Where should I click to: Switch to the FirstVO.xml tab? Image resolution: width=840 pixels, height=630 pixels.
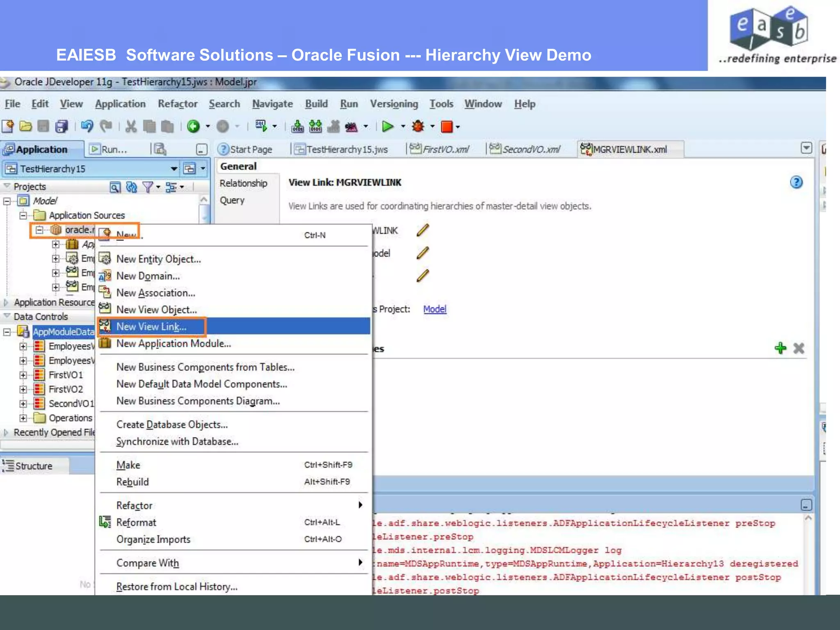440,149
